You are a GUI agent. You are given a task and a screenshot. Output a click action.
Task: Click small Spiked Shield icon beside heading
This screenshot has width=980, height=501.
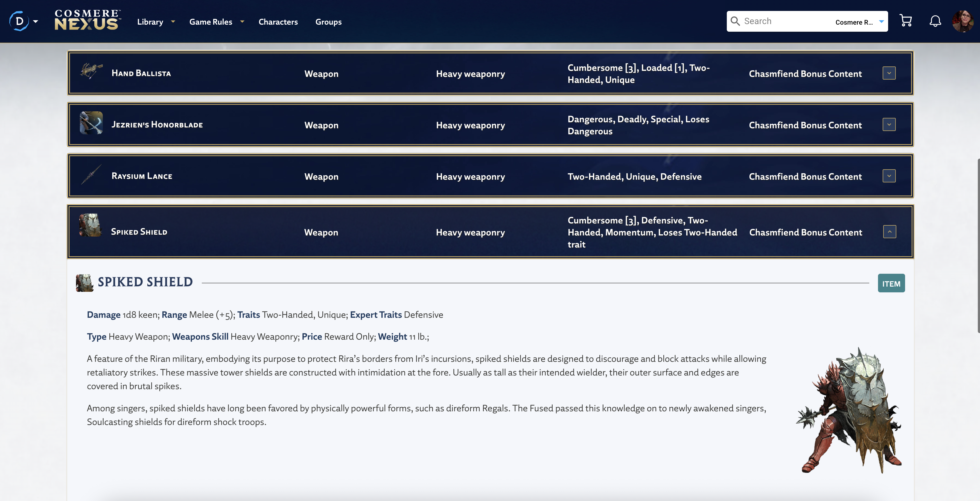tap(85, 283)
